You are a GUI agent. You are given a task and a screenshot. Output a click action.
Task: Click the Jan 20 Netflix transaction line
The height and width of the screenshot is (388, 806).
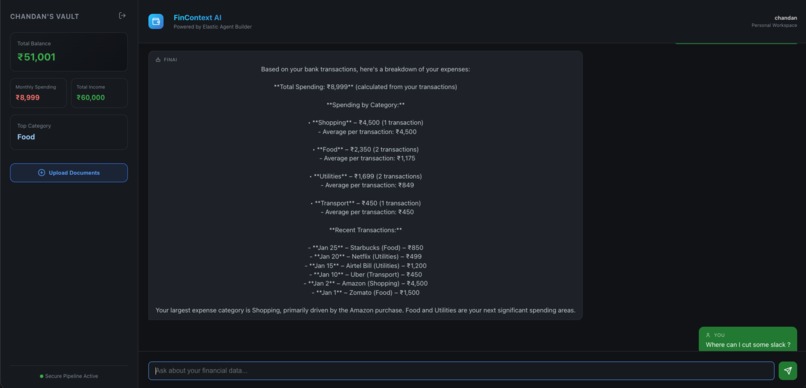[365, 256]
